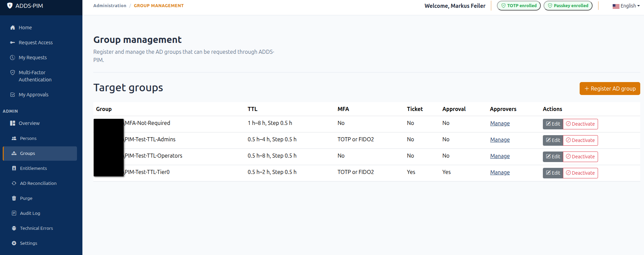
Task: Deactivate the PIM-Test-TTL-Operators group
Action: point(580,157)
